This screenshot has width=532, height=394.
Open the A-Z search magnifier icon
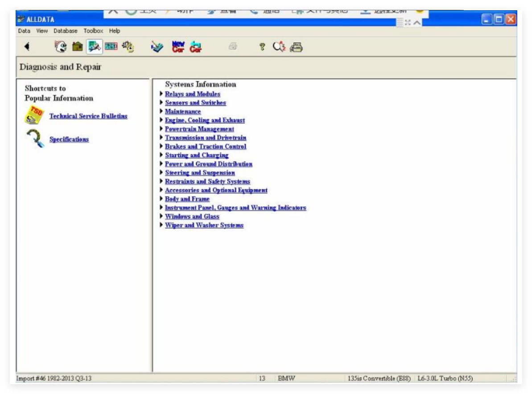(x=279, y=46)
